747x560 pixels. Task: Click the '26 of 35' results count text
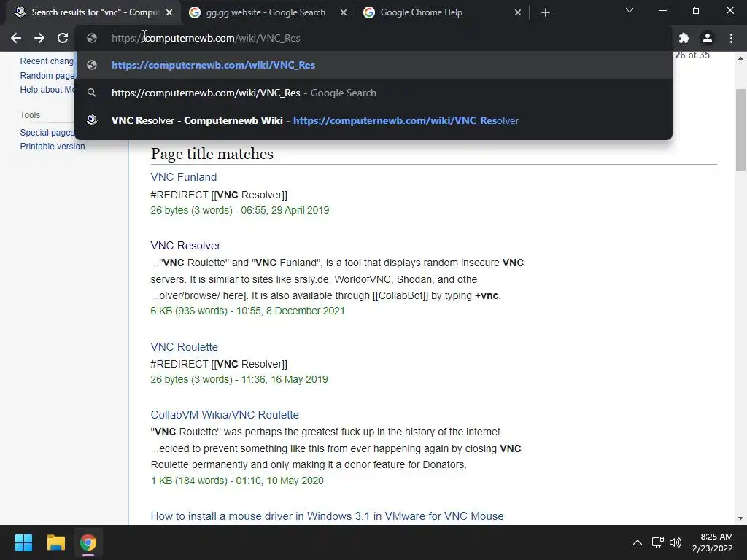[692, 55]
